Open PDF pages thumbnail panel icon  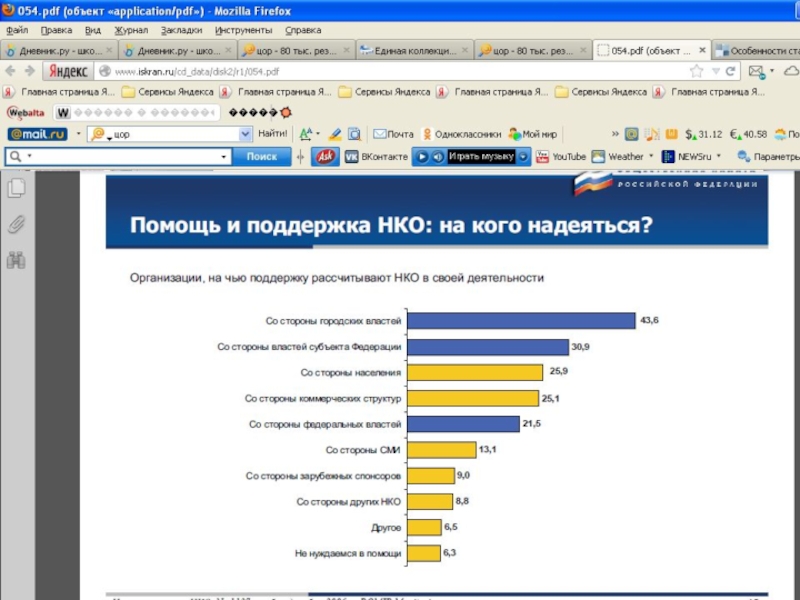point(16,188)
